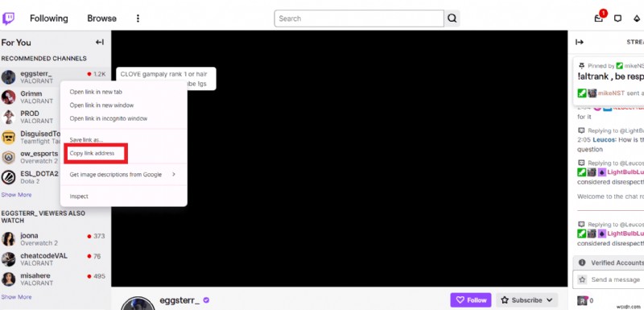
Task: Click the ow_esports channel avatar
Action: 8,157
